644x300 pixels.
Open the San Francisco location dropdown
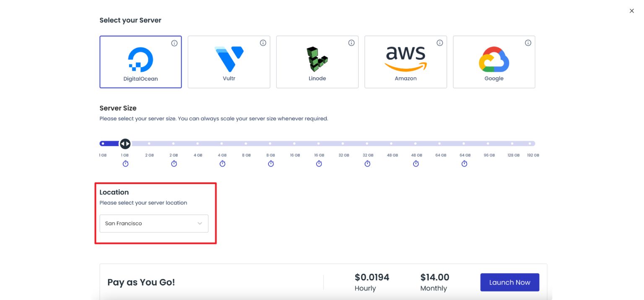(154, 224)
